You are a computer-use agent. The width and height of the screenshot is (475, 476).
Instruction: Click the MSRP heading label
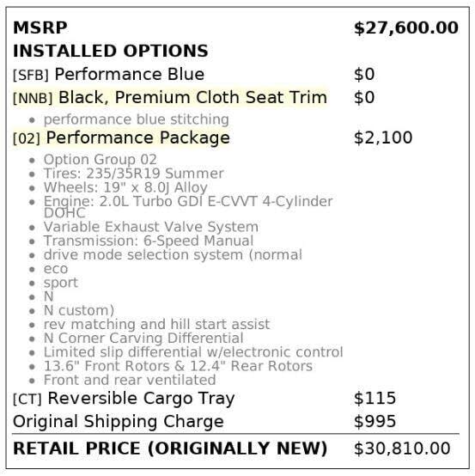coord(40,28)
